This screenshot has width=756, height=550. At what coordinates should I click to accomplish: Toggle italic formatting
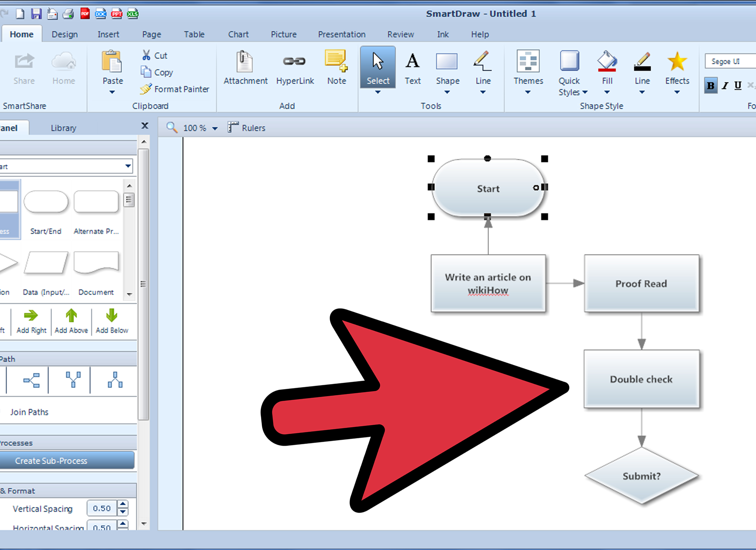(x=725, y=86)
